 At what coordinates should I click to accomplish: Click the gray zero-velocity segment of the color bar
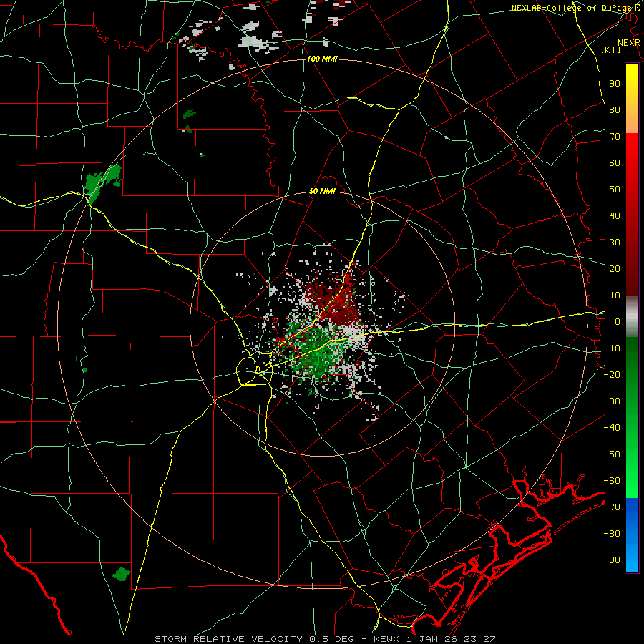pos(632,317)
